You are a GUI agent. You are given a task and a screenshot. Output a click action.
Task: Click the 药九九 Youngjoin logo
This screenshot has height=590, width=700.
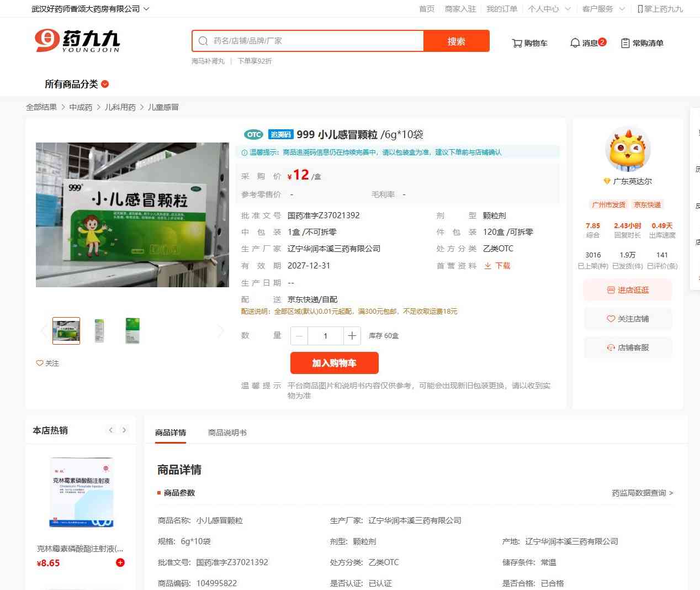pyautogui.click(x=77, y=41)
